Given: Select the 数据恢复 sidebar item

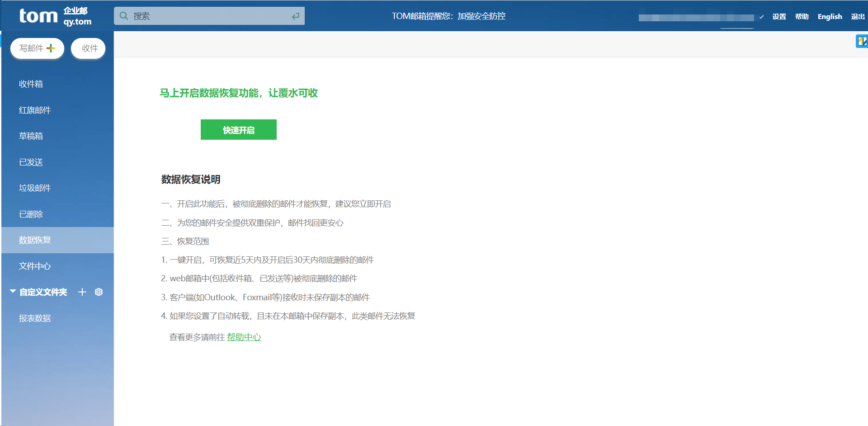Looking at the screenshot, I should [x=35, y=240].
